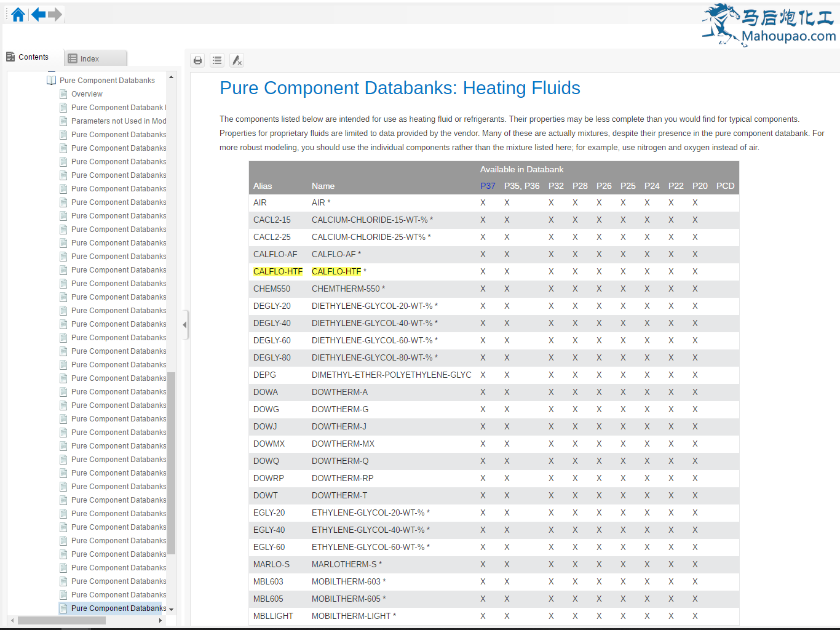Click the Mahoupao.com logo

click(769, 25)
